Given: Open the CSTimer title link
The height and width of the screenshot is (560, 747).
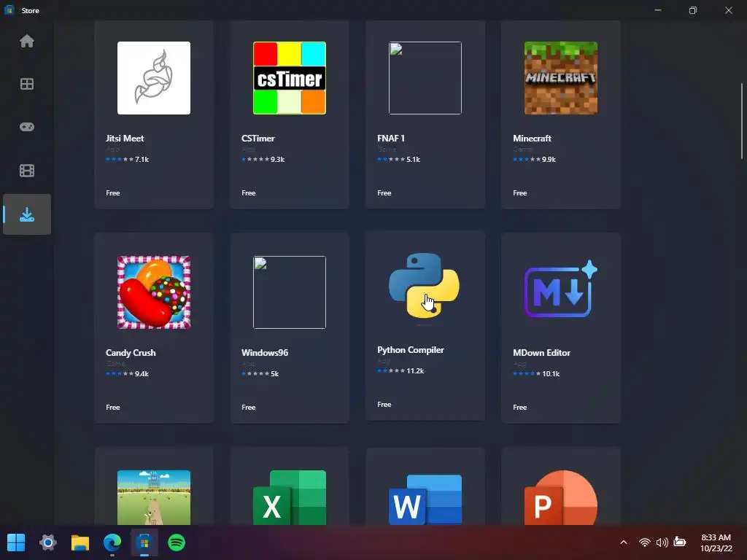Looking at the screenshot, I should [x=258, y=139].
